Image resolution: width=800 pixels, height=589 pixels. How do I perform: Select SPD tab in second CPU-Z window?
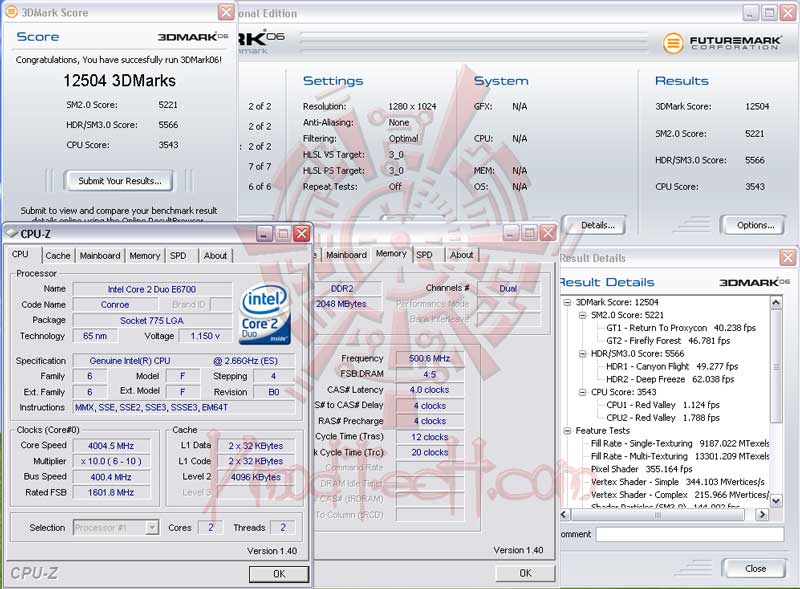pyautogui.click(x=424, y=255)
